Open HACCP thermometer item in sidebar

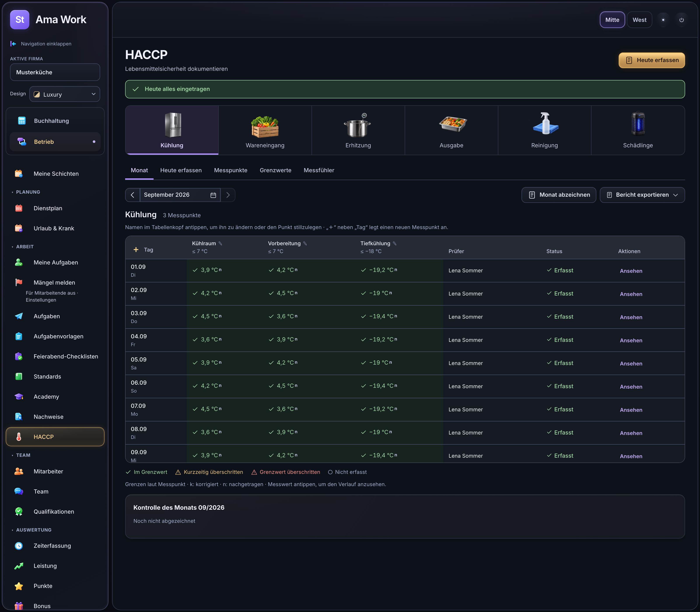[55, 437]
